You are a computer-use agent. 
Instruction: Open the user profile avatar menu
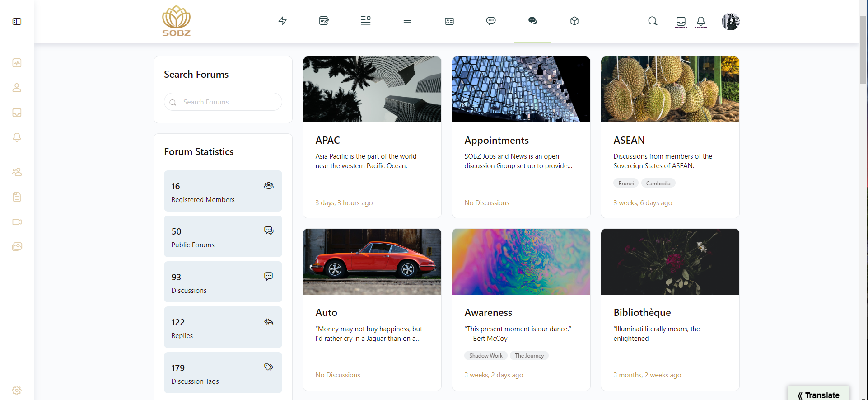point(730,21)
